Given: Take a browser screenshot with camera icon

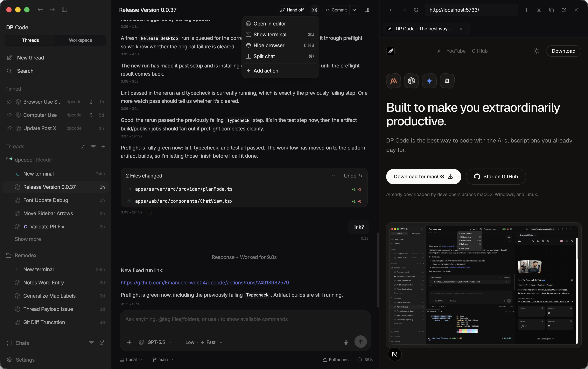Looking at the screenshot, I should click(539, 10).
